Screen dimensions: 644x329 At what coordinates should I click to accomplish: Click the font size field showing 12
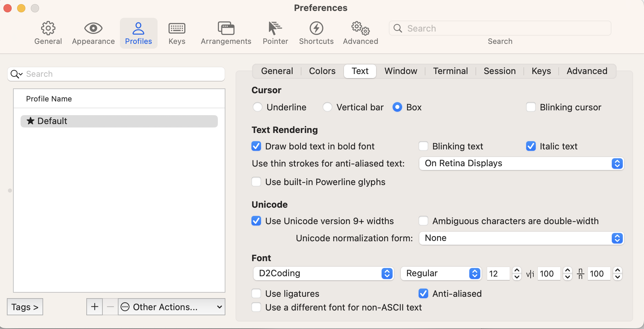click(498, 273)
